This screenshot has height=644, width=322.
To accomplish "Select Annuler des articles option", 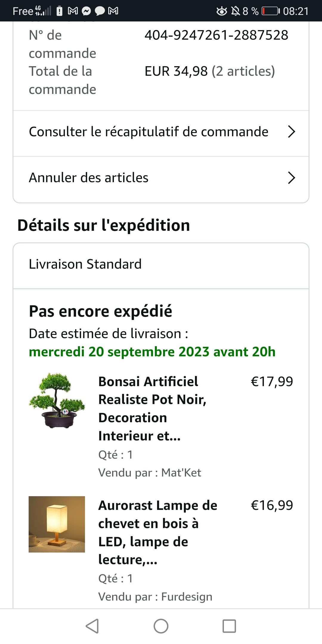I will click(x=89, y=178).
